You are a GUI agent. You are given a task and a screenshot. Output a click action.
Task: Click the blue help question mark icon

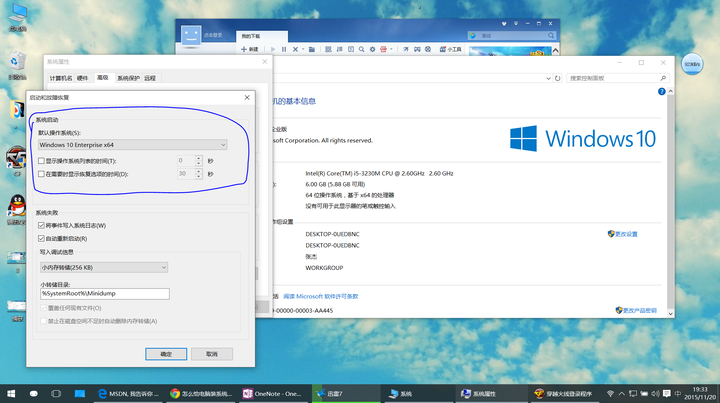click(x=662, y=92)
